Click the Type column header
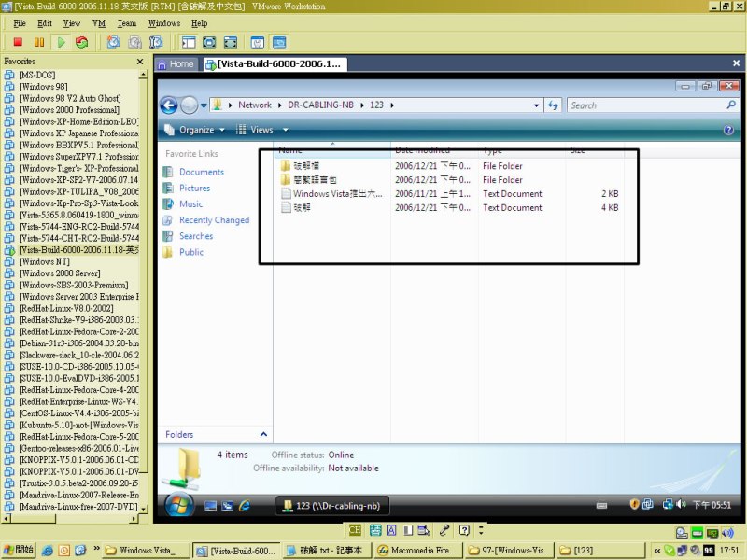Screen dimensions: 747x560 (x=522, y=150)
